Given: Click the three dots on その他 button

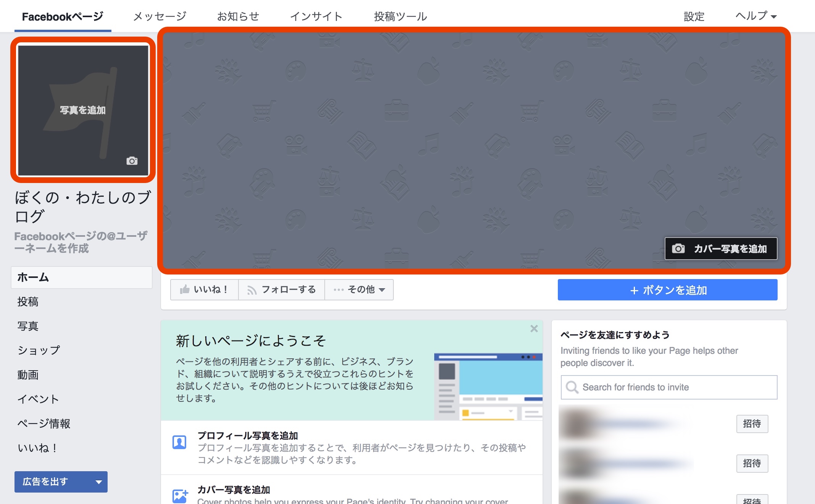Looking at the screenshot, I should pos(338,290).
